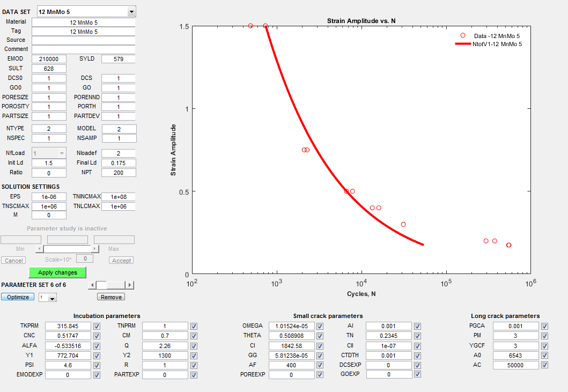Select the Init Ld value field

(49, 163)
